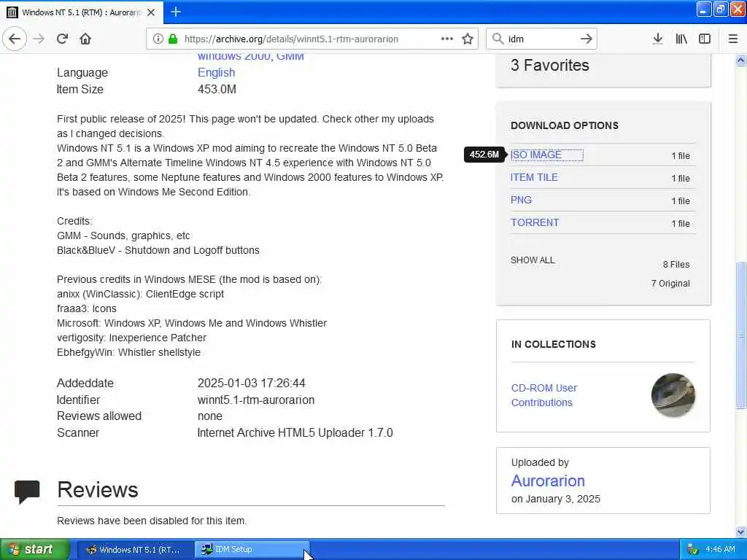
Task: Open page actions three-dot menu
Action: tap(447, 39)
